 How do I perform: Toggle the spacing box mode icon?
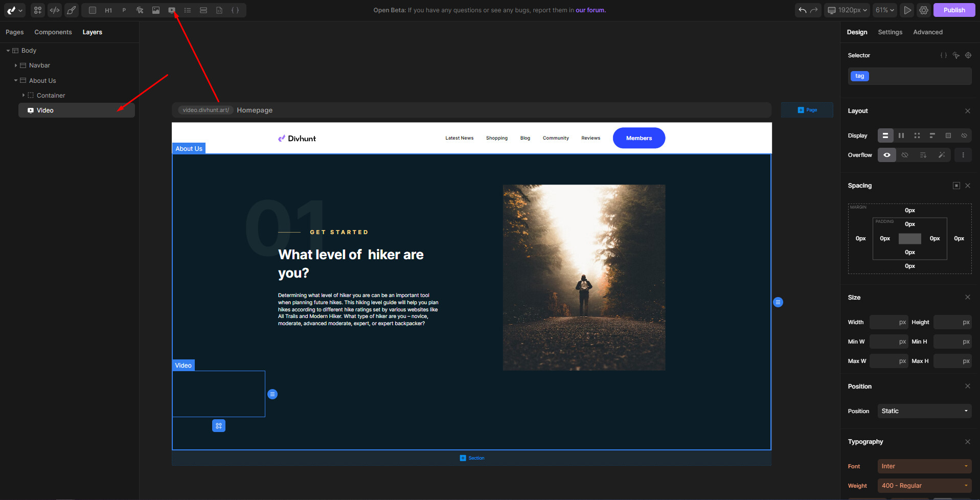click(x=956, y=186)
